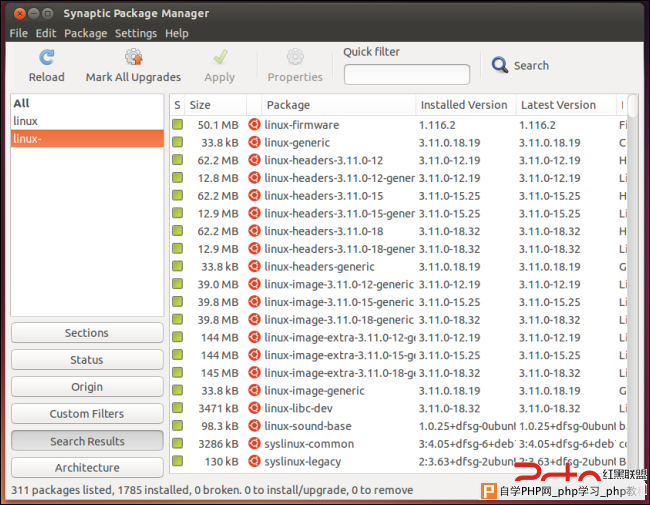This screenshot has height=505, width=650.
Task: Click the Search magnifier icon
Action: coord(500,65)
